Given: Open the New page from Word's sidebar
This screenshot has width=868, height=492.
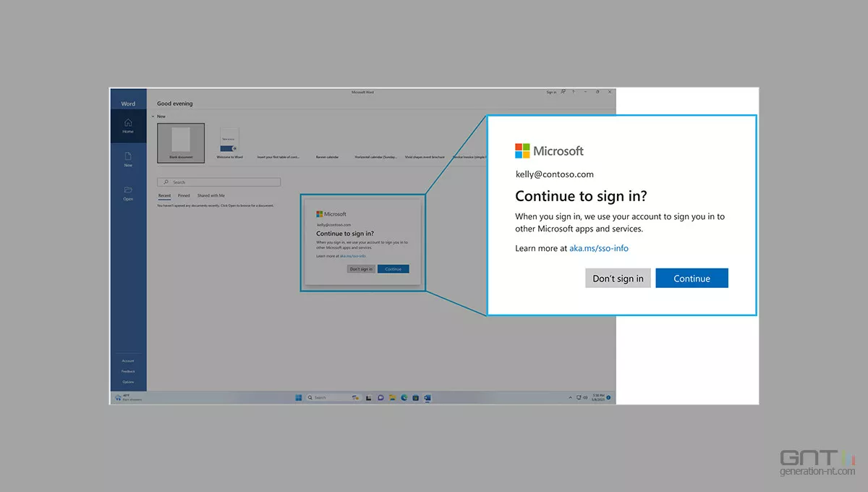Looking at the screenshot, I should tap(128, 159).
